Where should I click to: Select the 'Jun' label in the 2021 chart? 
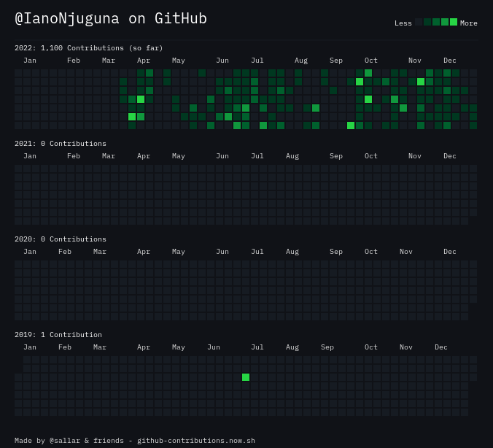[222, 156]
